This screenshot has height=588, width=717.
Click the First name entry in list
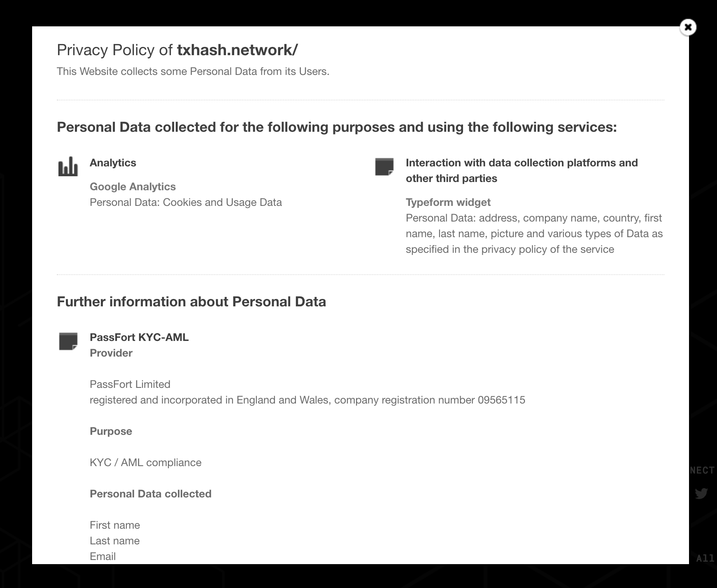(115, 525)
